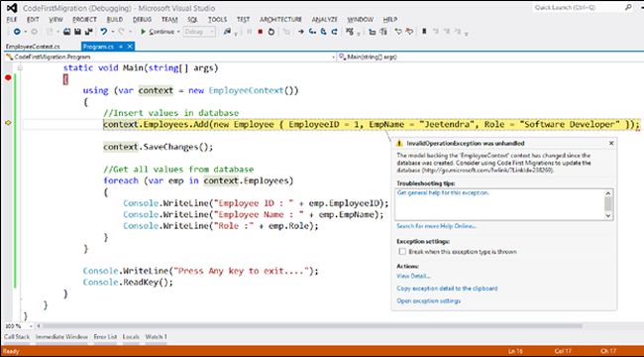Collapse the Main method outlining box

[19, 68]
